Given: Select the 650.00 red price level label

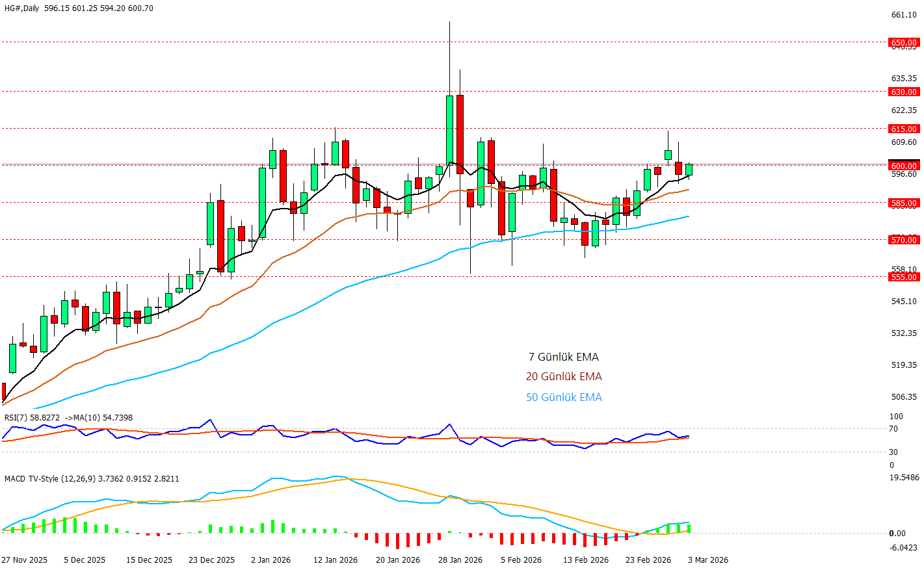Looking at the screenshot, I should (x=903, y=43).
